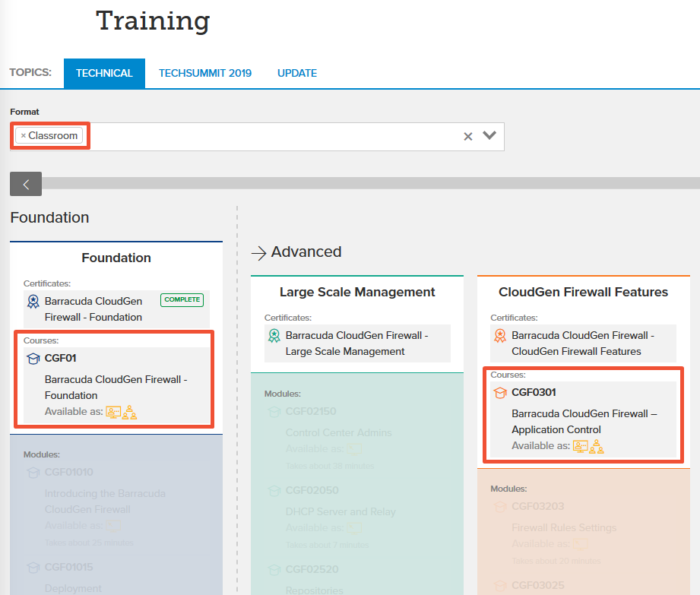Click CGF03203 online availability icon
Screen dimensions: 700x595
coord(581,544)
